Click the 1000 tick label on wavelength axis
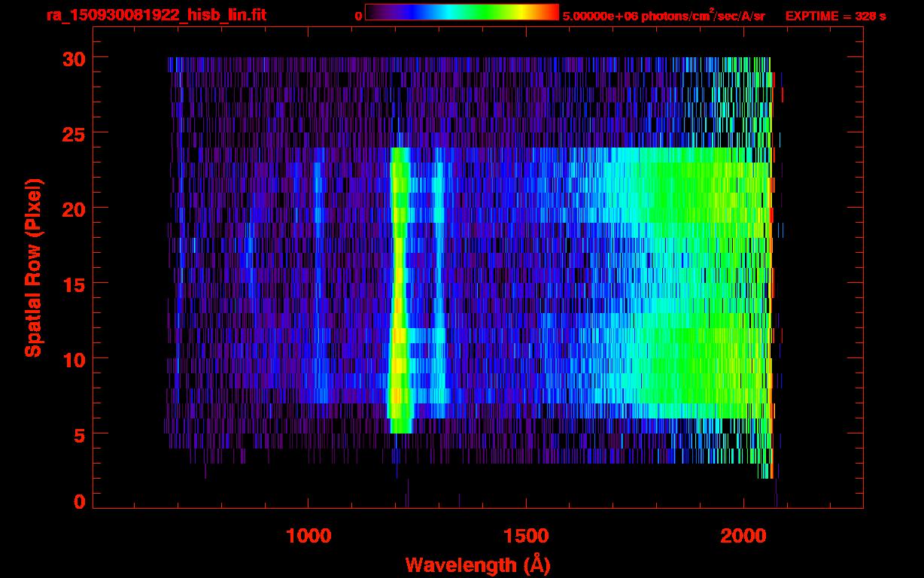This screenshot has width=924, height=578. click(309, 536)
